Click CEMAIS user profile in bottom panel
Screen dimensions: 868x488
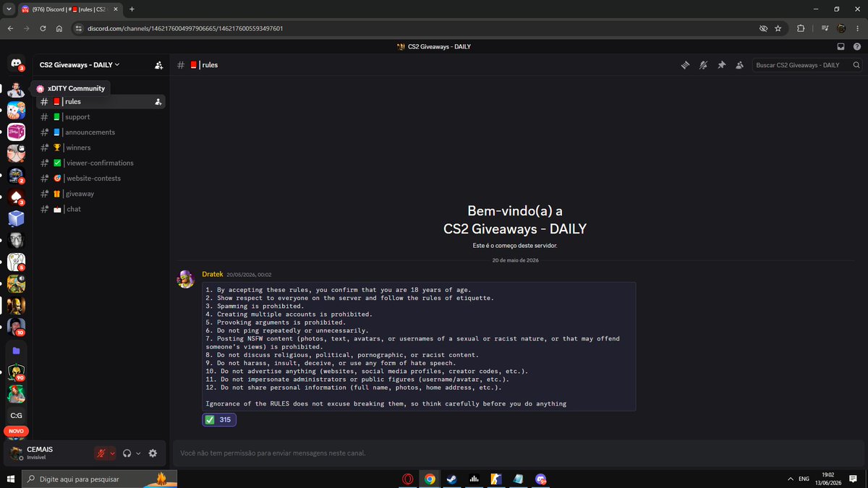[x=47, y=453]
